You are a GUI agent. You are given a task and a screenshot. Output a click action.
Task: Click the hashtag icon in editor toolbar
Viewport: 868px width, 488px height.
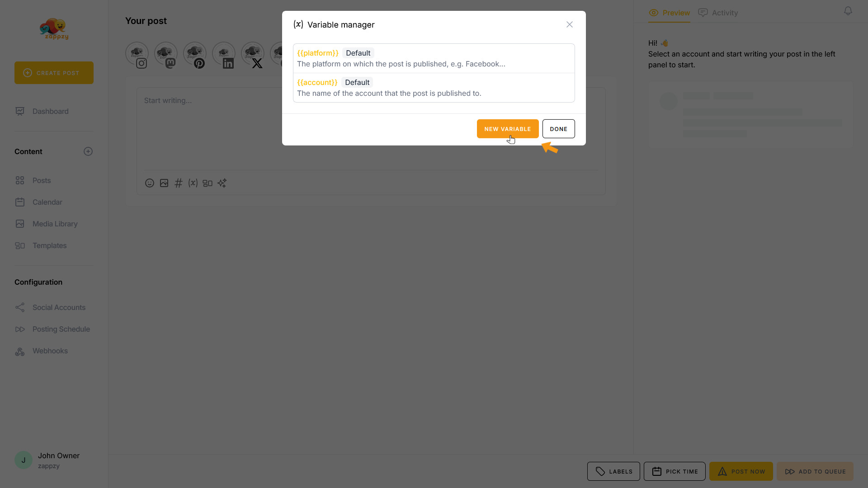pos(179,183)
